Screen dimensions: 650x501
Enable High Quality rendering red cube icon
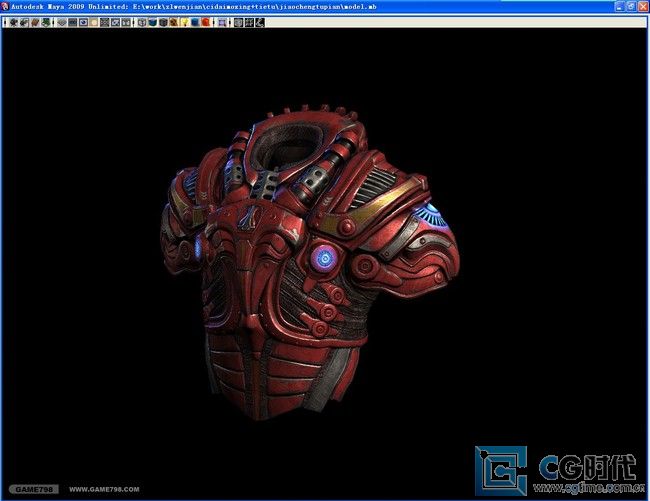pyautogui.click(x=206, y=22)
